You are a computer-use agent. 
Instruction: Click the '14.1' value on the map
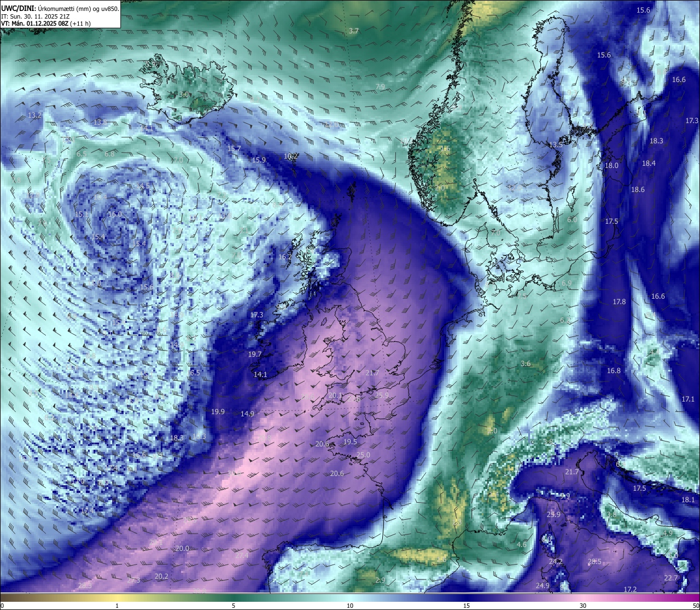click(x=260, y=375)
